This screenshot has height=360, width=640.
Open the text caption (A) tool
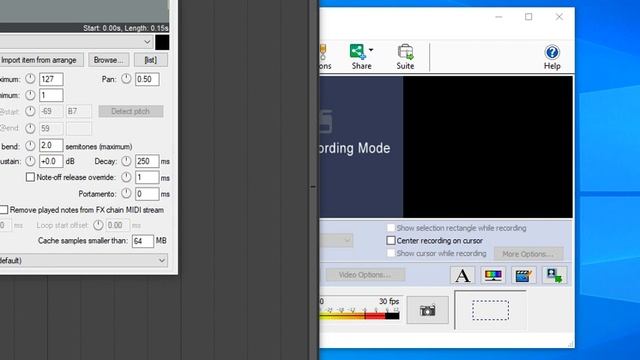point(462,275)
